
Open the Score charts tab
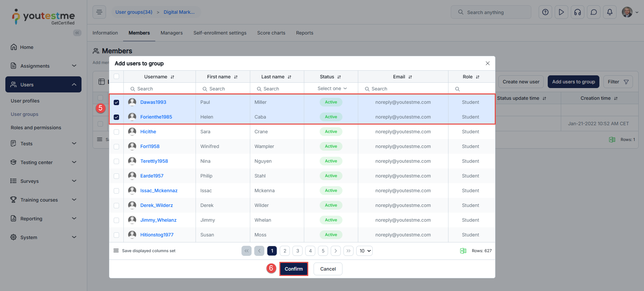[x=271, y=33]
